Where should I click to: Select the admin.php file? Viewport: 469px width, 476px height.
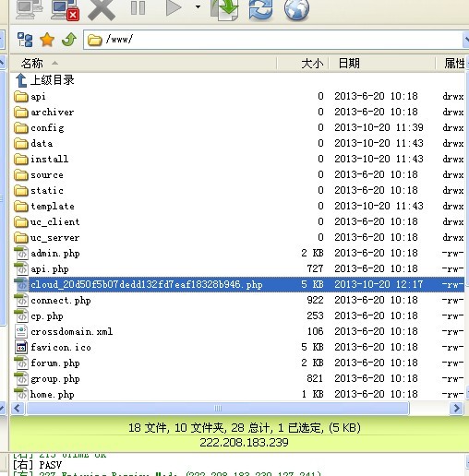pos(237,253)
